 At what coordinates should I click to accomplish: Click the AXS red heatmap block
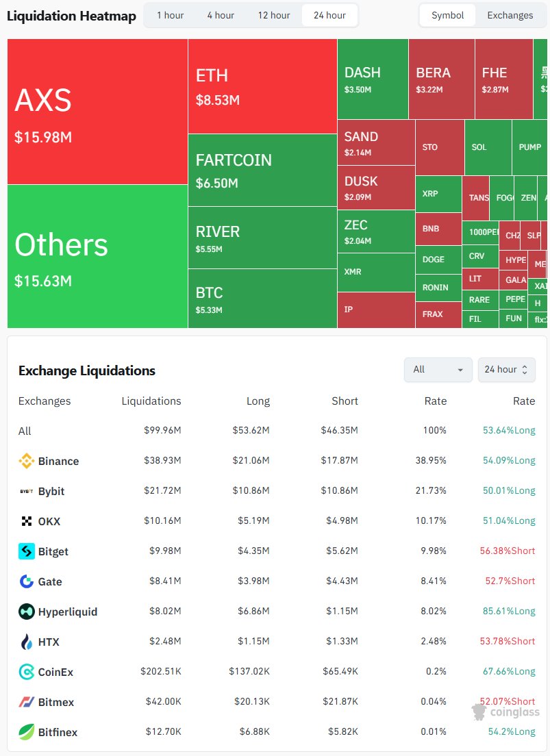point(97,112)
